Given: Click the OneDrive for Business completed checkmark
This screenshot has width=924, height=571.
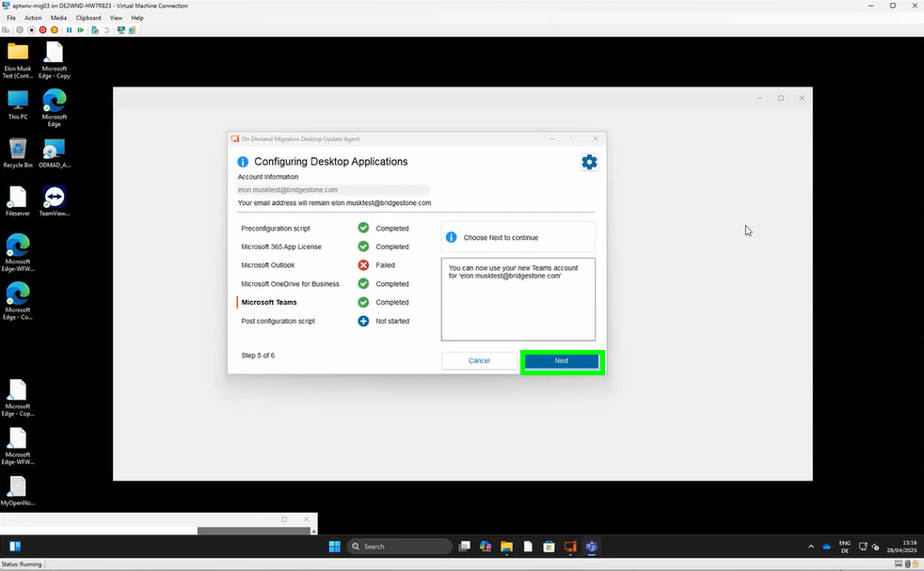Looking at the screenshot, I should tap(363, 283).
